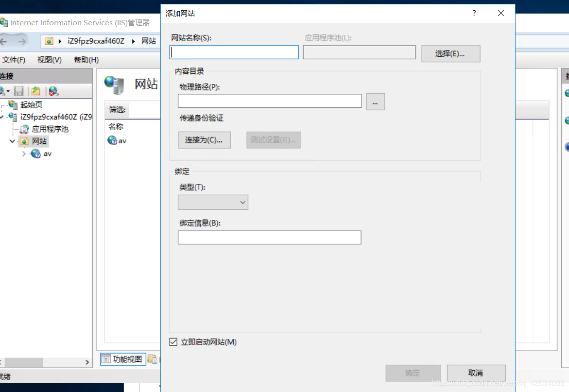Click the 应用程序池 text field
The width and height of the screenshot is (569, 392).
[359, 52]
